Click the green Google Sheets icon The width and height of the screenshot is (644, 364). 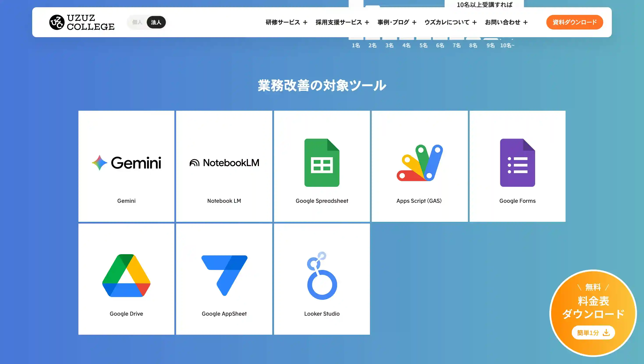(x=322, y=163)
